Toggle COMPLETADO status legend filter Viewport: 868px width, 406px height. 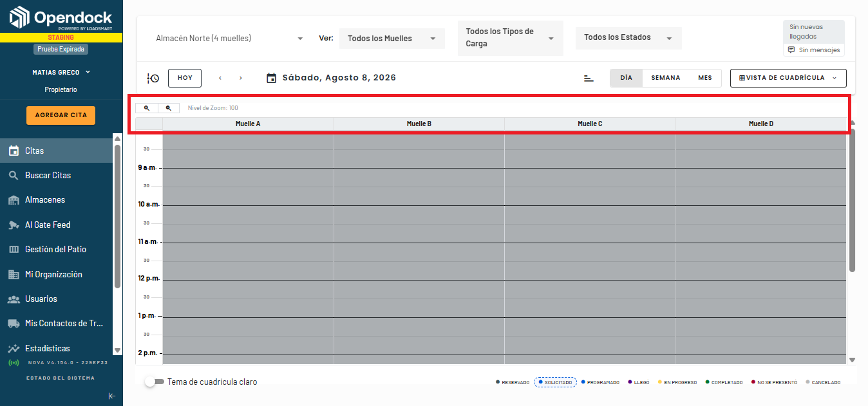(724, 382)
